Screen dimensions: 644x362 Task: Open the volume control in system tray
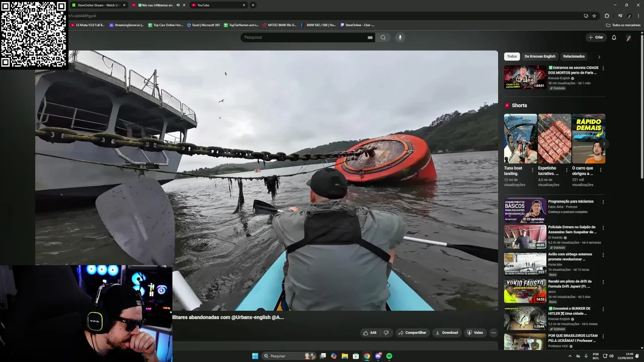pyautogui.click(x=611, y=356)
